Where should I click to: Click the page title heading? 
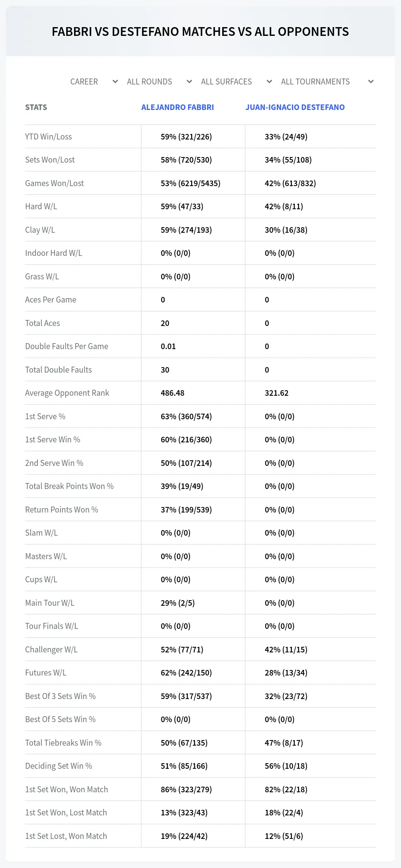point(200,31)
